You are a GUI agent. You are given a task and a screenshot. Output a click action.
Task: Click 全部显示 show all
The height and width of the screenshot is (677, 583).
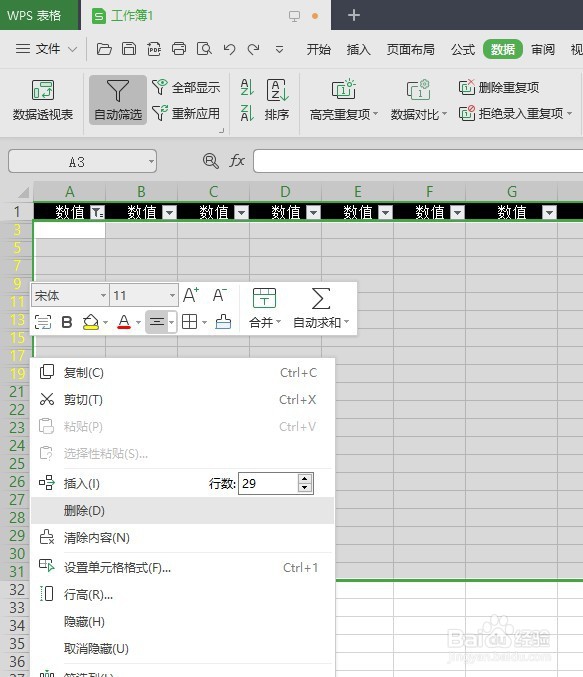186,87
